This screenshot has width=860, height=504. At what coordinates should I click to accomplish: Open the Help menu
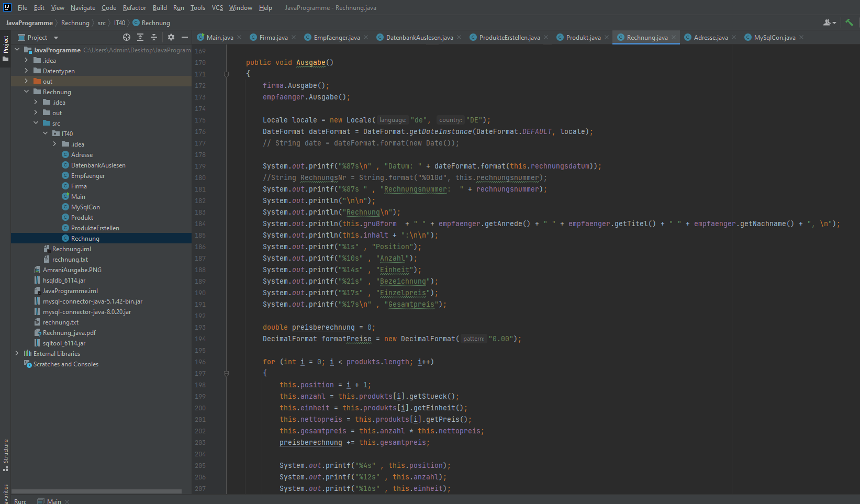[x=265, y=8]
